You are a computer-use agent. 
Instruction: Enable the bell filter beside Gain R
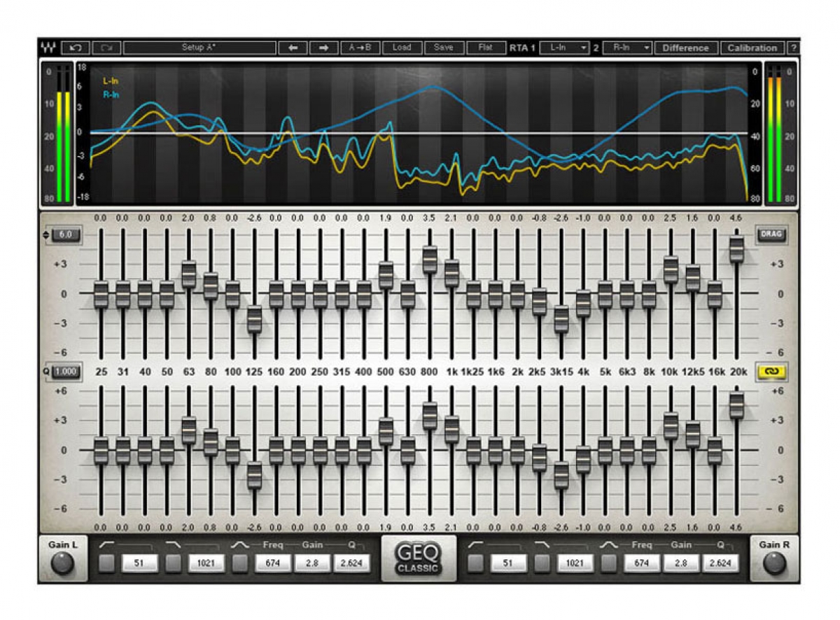pyautogui.click(x=609, y=563)
